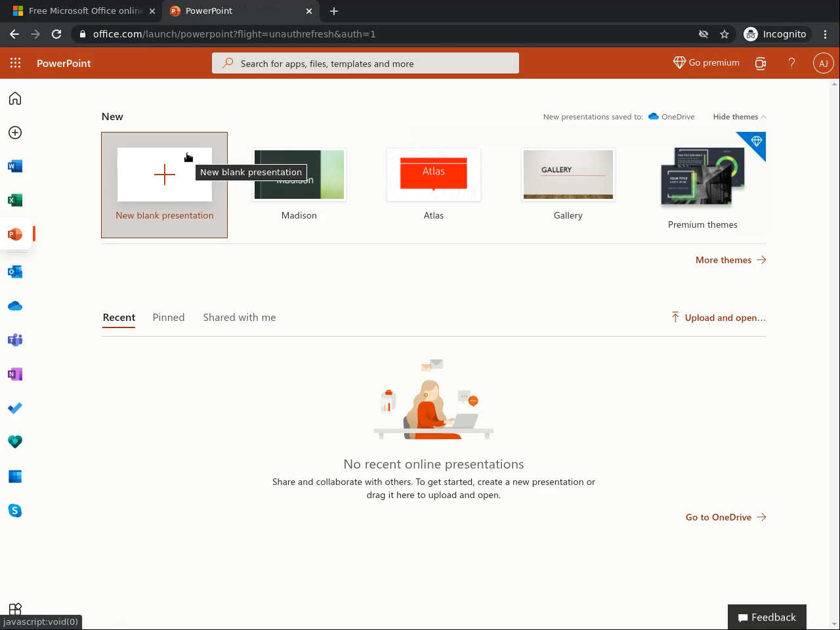Click Upload and open link
The width and height of the screenshot is (840, 630).
coord(718,318)
